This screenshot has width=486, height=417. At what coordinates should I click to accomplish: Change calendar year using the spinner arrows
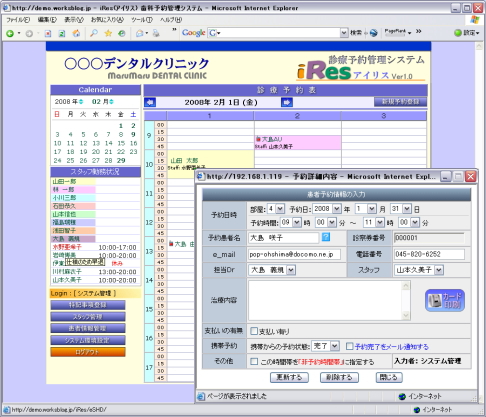point(81,102)
